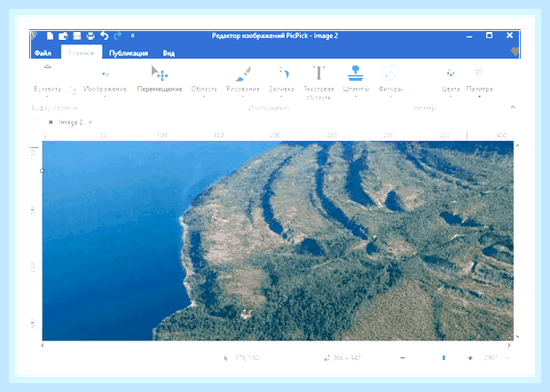Click the cursor position icon in the status bar
Screen dimensions: 550x392
tap(226, 357)
